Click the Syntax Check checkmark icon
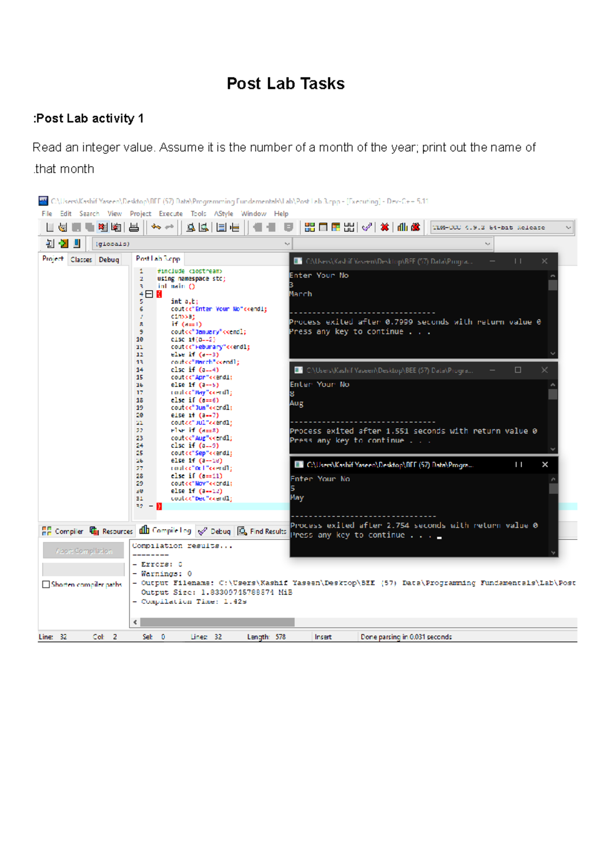Viewport: 613px width, 868px height. click(x=367, y=227)
